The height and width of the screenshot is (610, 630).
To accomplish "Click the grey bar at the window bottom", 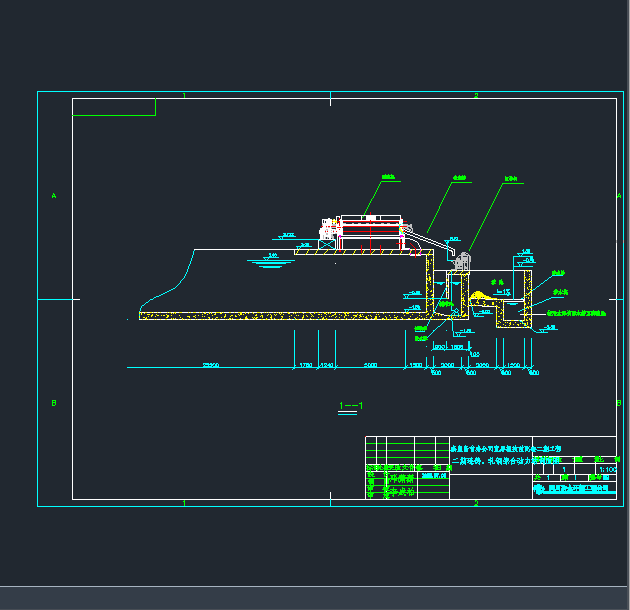I will (x=315, y=597).
